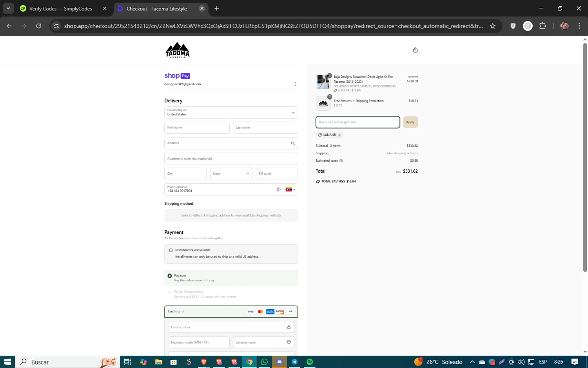Open a new browser tab
Viewport: 588px width, 368px height.
click(x=217, y=8)
